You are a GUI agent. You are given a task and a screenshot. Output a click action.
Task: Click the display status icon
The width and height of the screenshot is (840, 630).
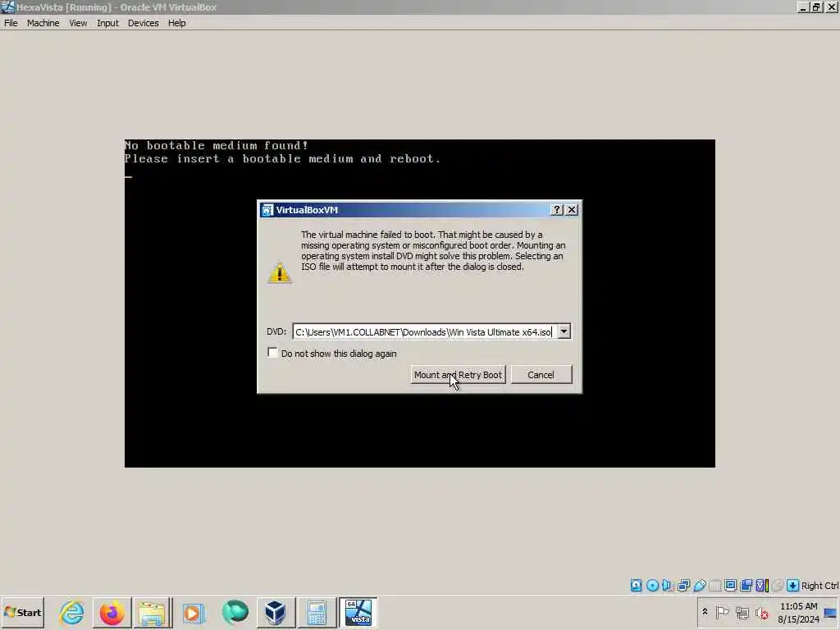coord(730,586)
